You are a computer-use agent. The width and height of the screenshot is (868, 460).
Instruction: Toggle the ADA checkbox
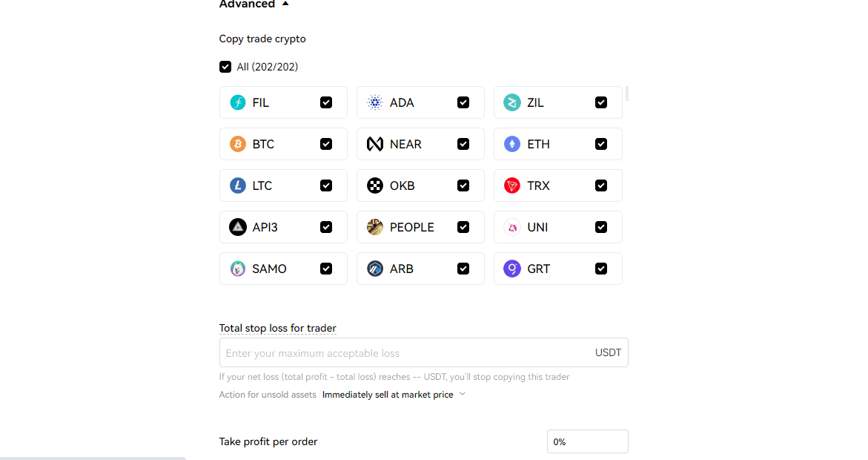point(463,102)
